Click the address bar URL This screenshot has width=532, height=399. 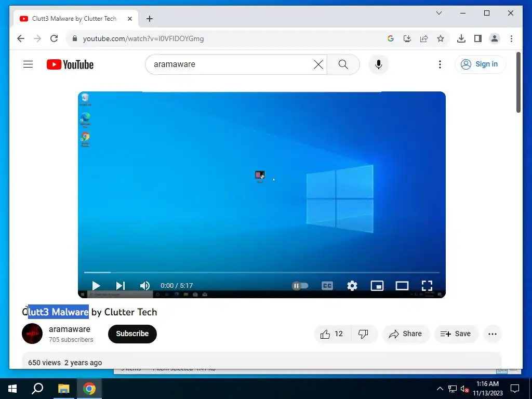(x=143, y=38)
